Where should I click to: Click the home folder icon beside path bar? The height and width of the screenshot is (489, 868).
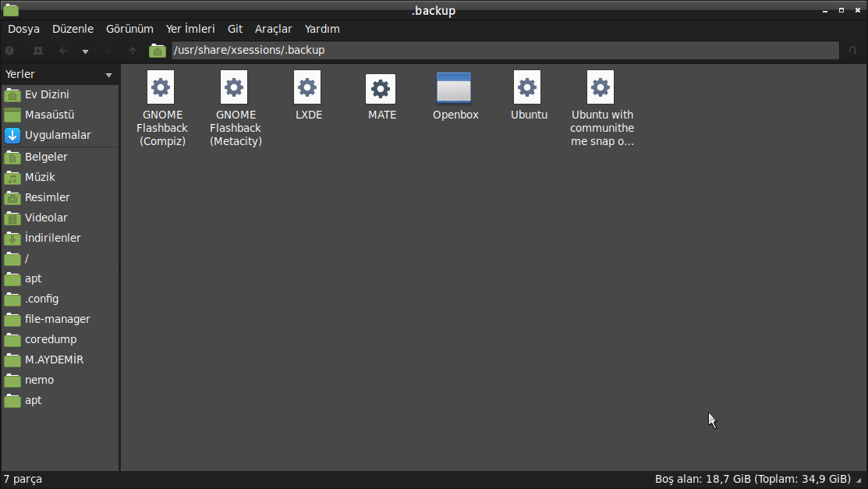[x=158, y=51]
